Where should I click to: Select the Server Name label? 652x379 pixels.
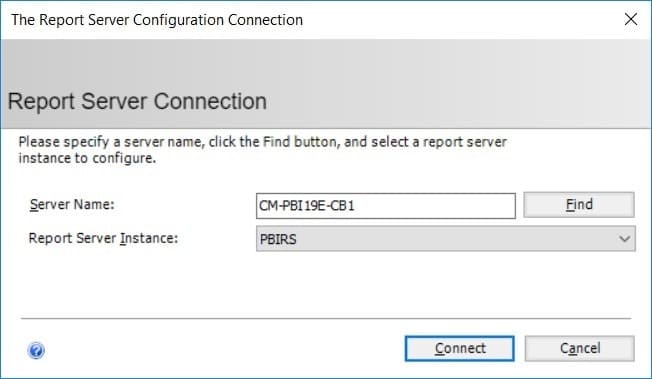pyautogui.click(x=72, y=205)
